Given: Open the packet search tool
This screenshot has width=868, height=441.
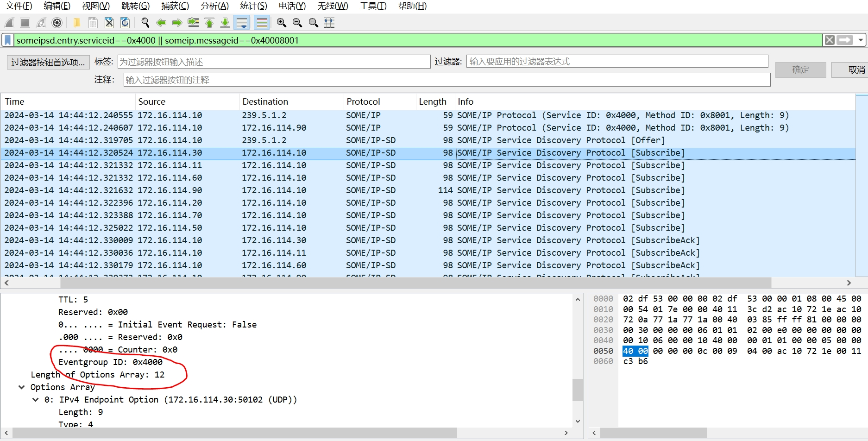Looking at the screenshot, I should [x=145, y=22].
